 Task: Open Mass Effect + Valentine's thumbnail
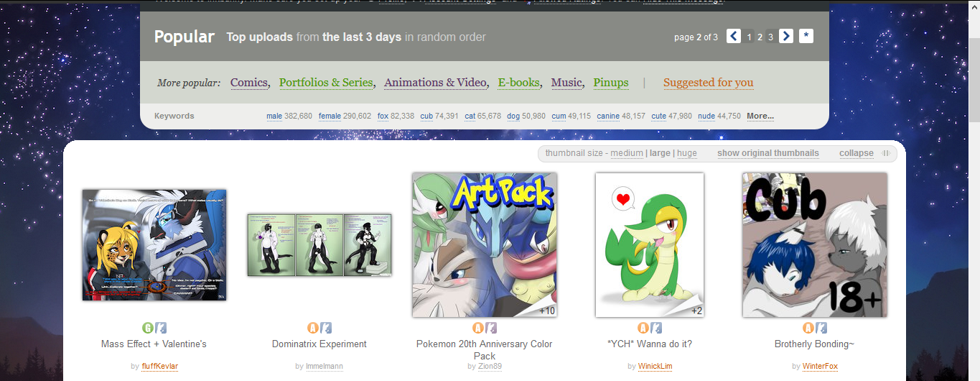(154, 245)
